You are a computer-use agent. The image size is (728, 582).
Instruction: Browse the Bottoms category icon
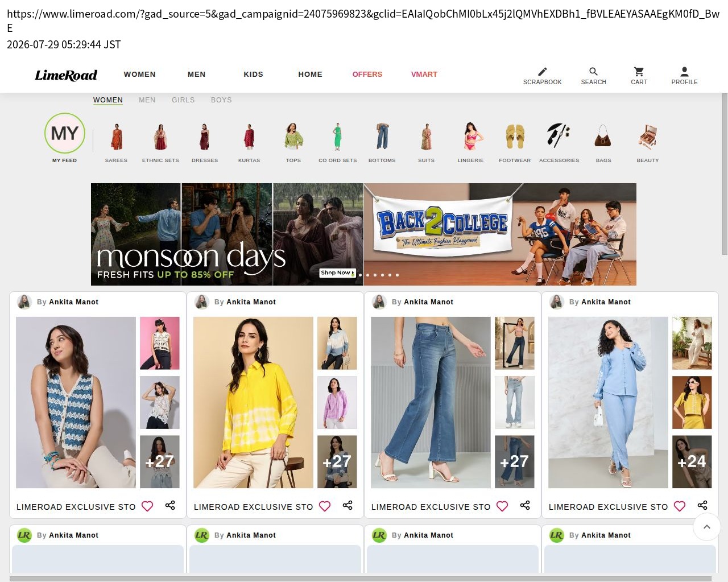click(x=382, y=137)
